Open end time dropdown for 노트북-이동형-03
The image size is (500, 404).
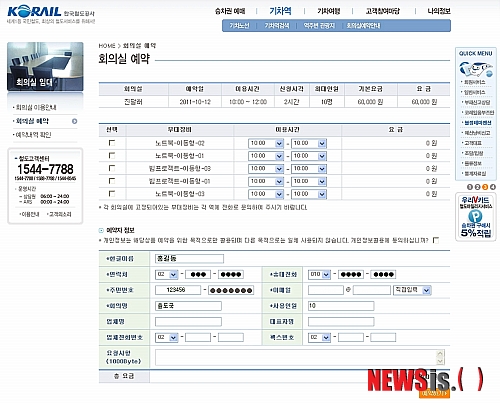coord(309,194)
